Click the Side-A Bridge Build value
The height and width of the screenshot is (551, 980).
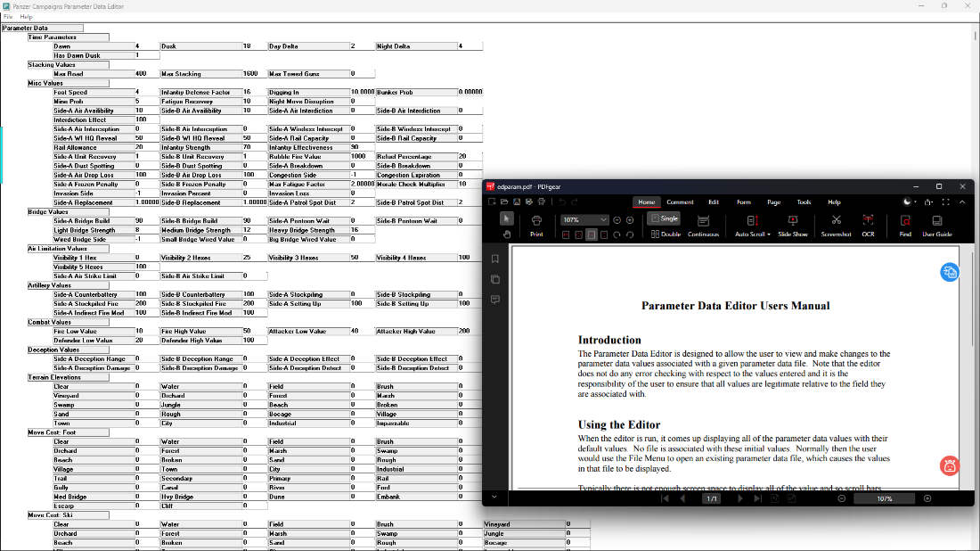147,221
